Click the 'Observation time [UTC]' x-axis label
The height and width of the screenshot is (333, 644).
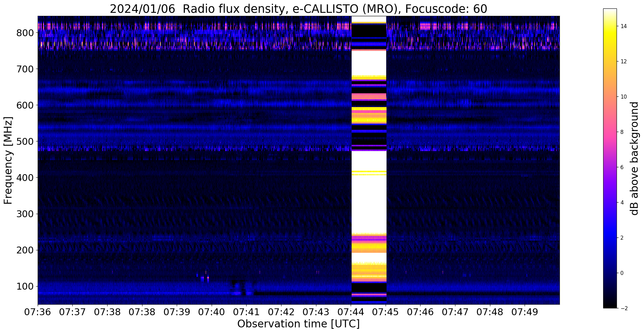298,324
